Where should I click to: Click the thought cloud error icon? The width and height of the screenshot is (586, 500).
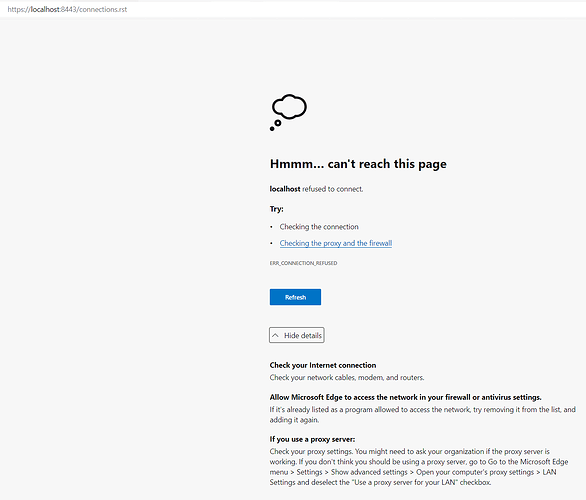click(288, 112)
